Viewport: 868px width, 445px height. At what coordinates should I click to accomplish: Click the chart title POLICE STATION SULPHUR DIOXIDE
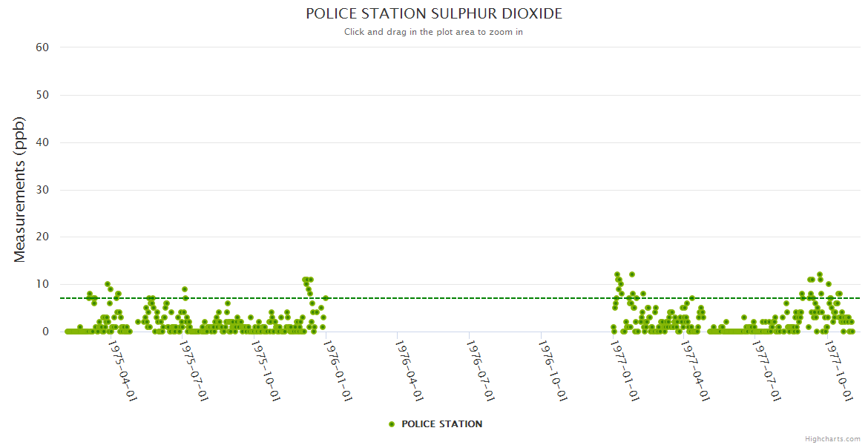coord(434,14)
